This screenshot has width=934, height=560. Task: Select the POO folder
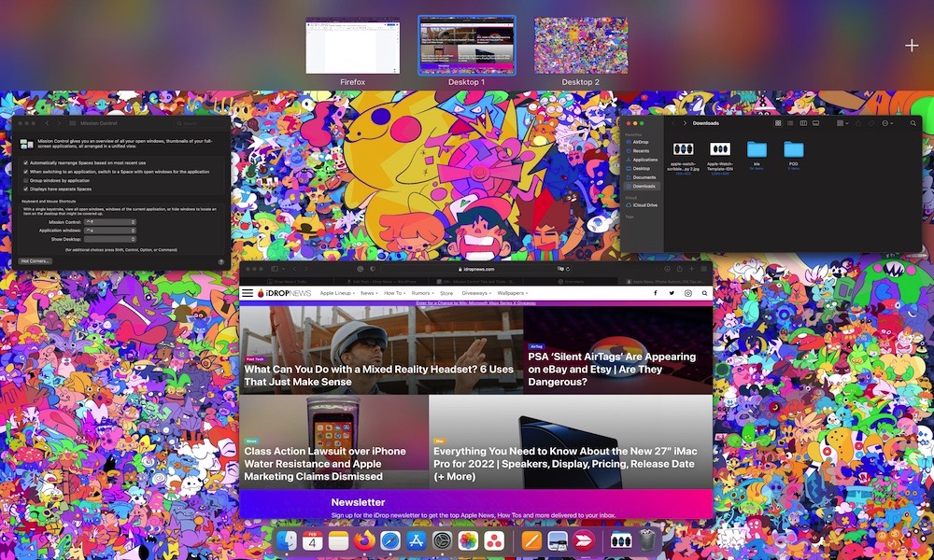[x=793, y=148]
